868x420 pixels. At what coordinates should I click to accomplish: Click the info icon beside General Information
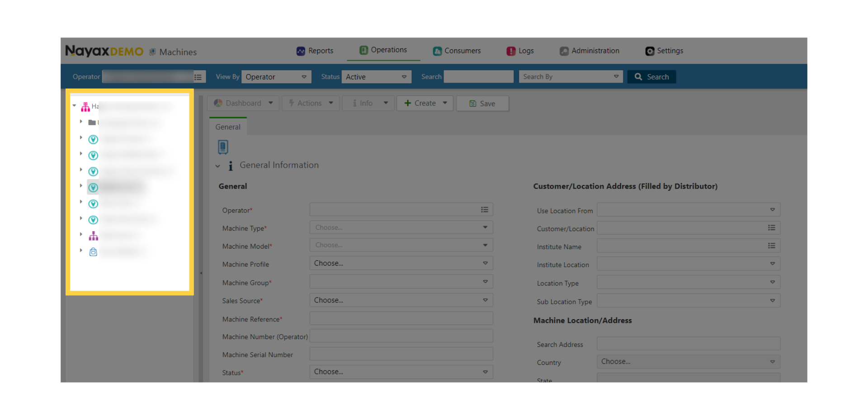[x=231, y=166]
